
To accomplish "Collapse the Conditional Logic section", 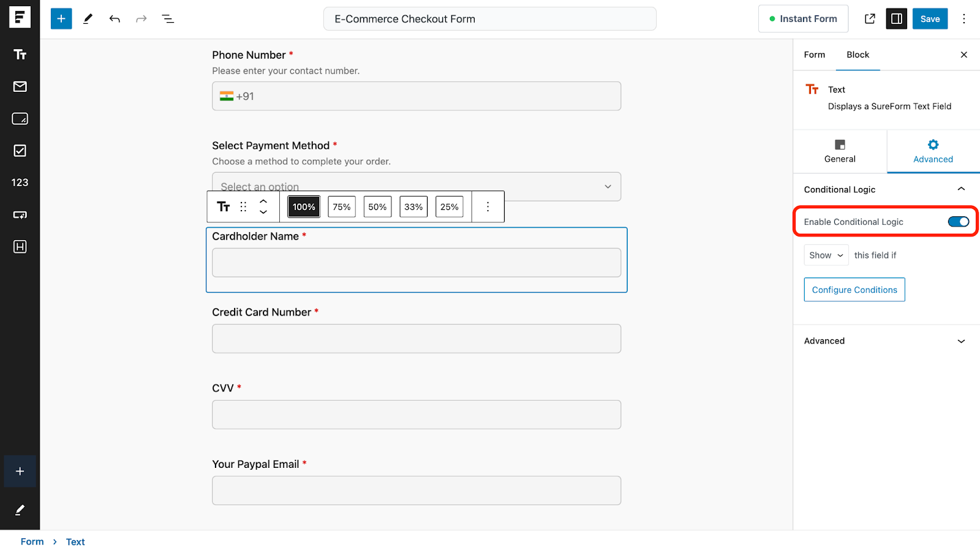I will coord(961,189).
